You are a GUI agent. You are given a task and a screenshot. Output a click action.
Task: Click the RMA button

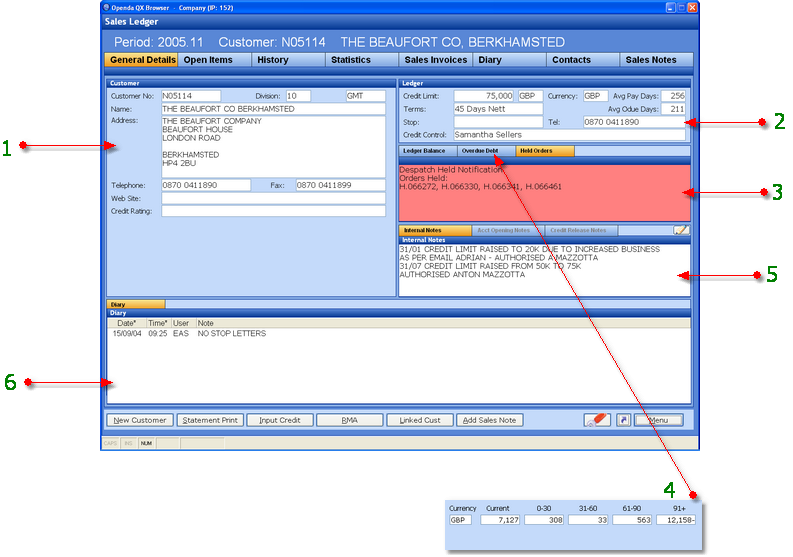[349, 420]
